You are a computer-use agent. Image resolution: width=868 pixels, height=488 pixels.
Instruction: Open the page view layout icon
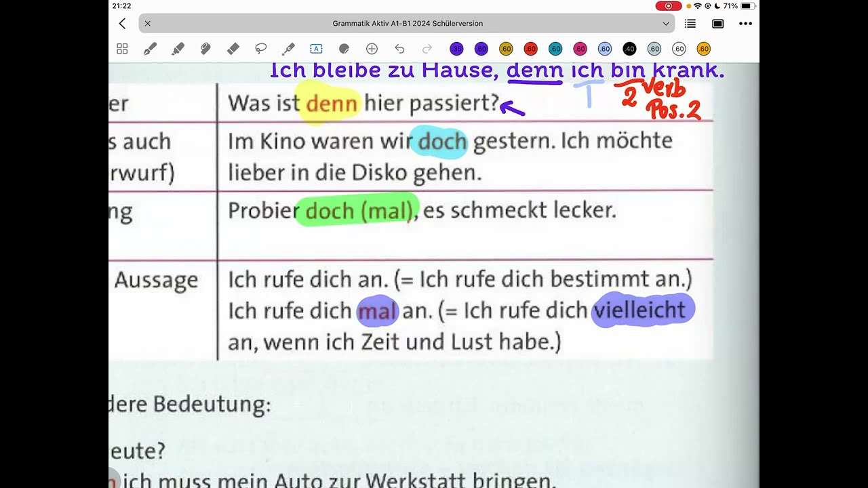point(718,24)
